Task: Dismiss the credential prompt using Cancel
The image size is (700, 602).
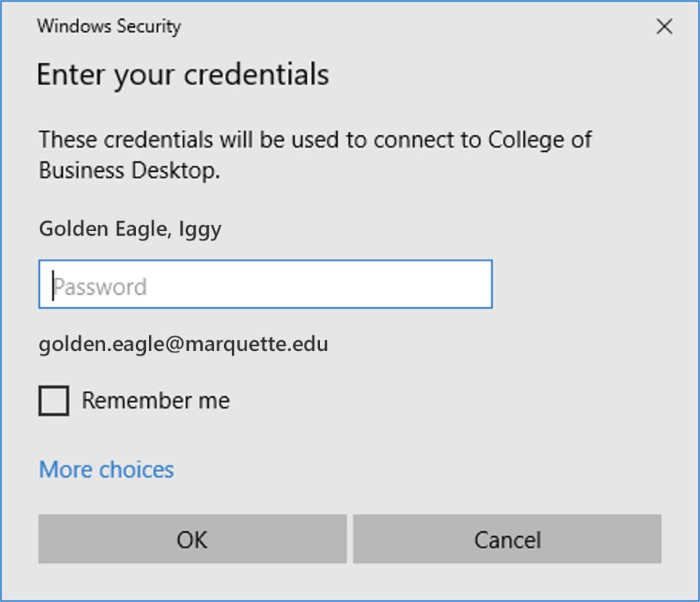Action: click(x=507, y=539)
